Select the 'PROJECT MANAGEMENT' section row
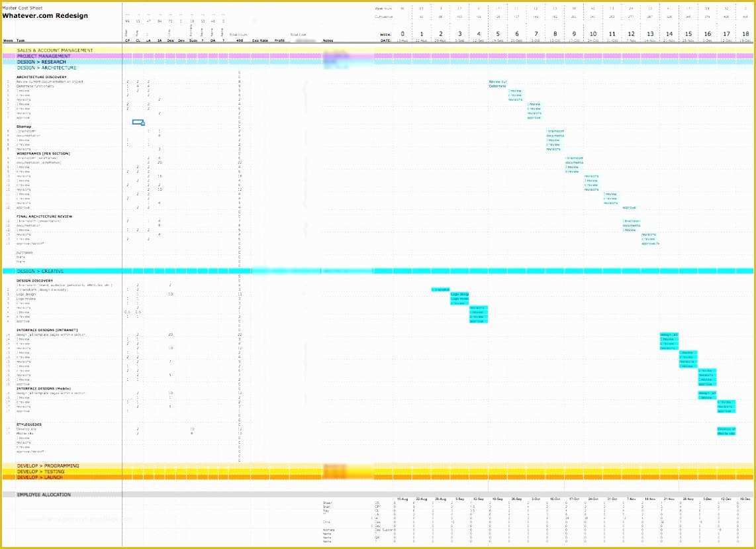 pos(378,56)
